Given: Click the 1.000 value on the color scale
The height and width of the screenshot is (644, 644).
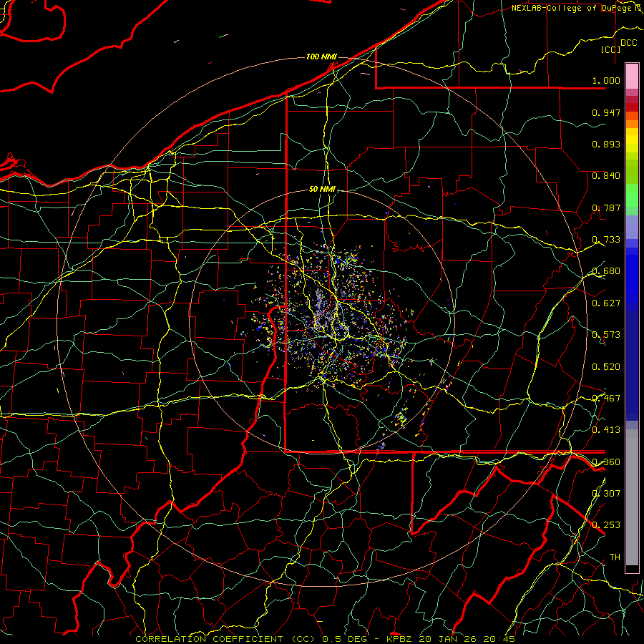Looking at the screenshot, I should click(x=606, y=80).
